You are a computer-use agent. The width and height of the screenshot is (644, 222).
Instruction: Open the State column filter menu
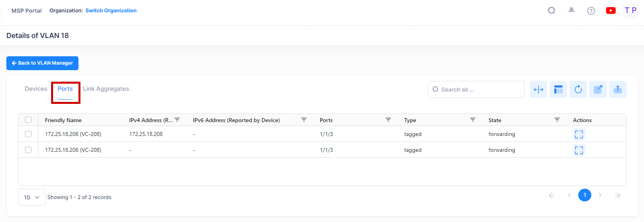557,120
